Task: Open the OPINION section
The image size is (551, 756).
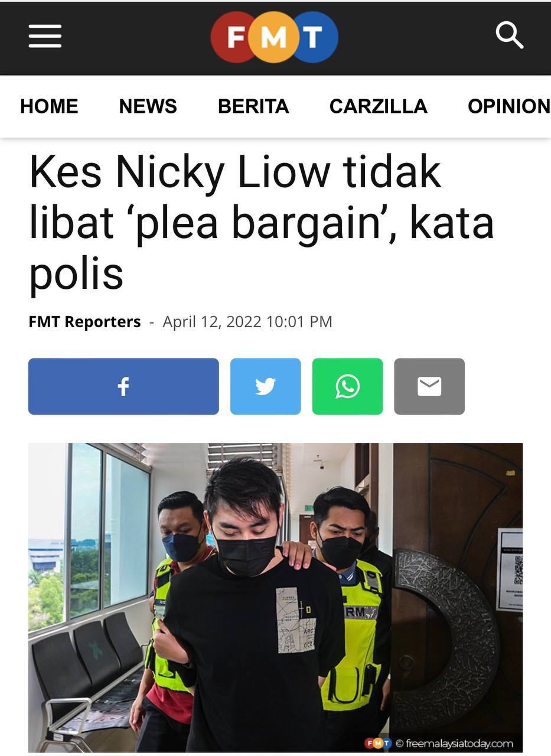Action: point(509,106)
